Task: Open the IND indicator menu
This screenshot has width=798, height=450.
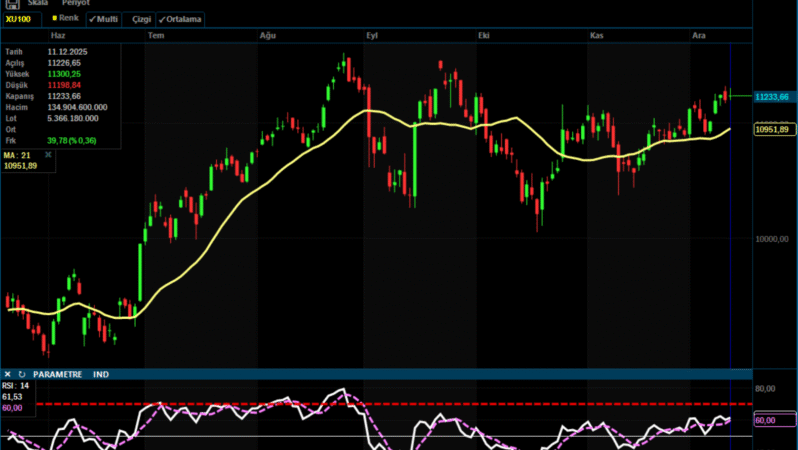Action: (x=101, y=374)
